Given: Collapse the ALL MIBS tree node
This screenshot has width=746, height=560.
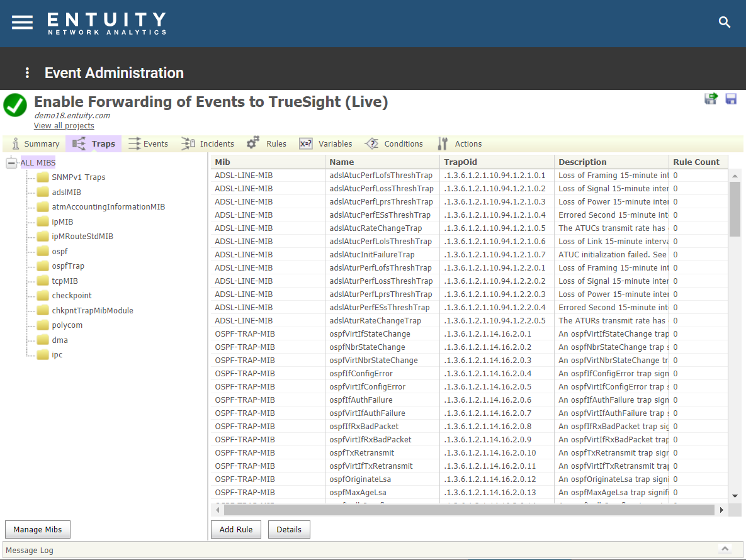Looking at the screenshot, I should pyautogui.click(x=11, y=162).
